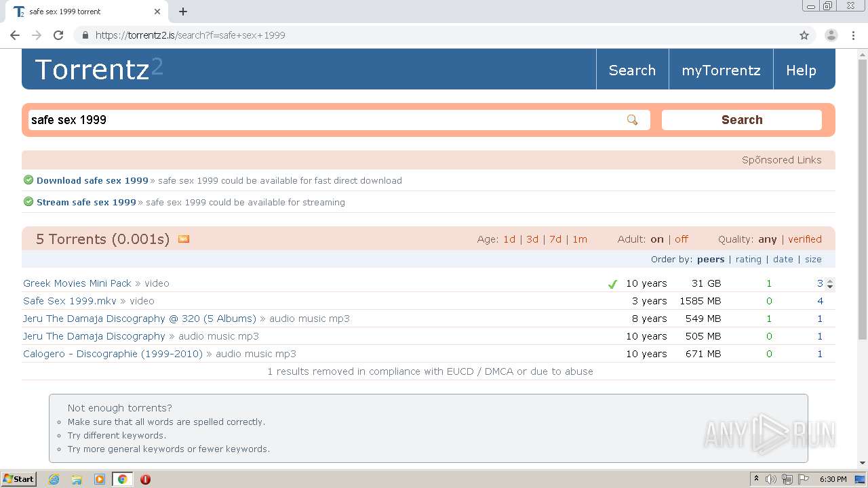Open the Help menu item

[x=801, y=70]
